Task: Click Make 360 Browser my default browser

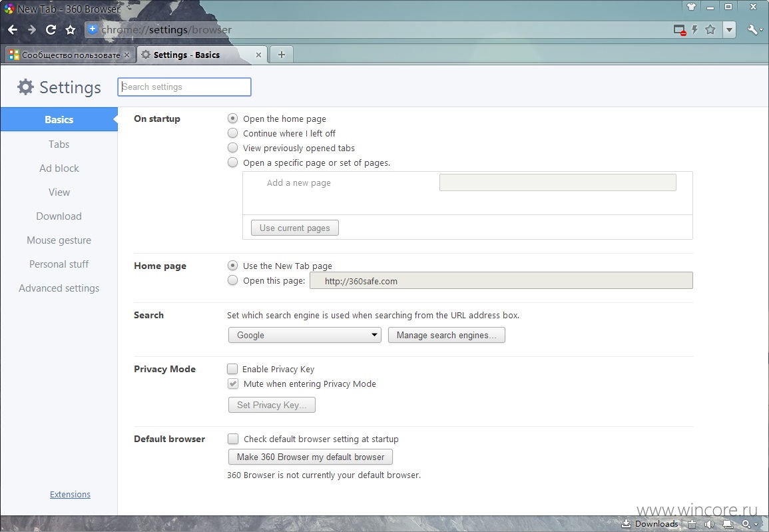Action: pos(310,457)
